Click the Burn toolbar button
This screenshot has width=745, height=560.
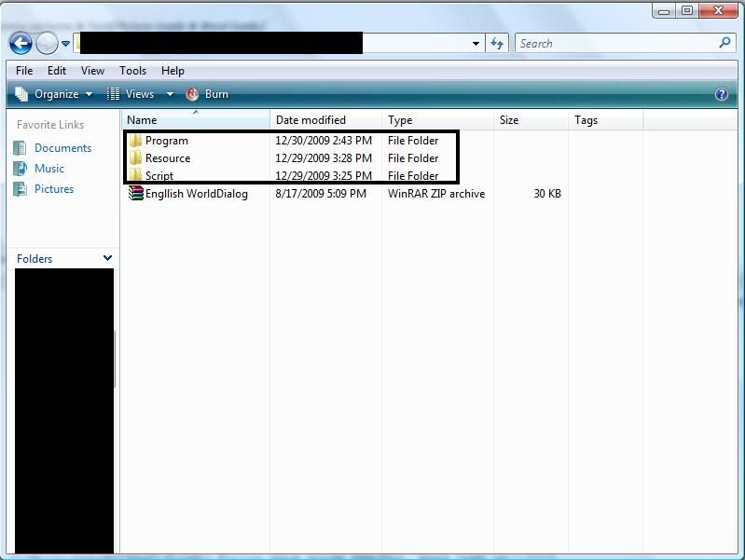[x=207, y=94]
